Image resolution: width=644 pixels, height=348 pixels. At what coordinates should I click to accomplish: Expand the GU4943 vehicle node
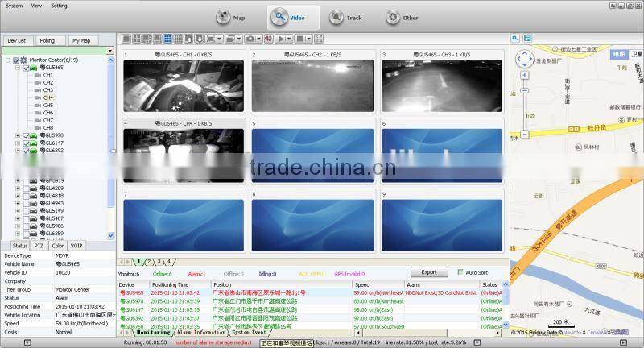(x=18, y=203)
